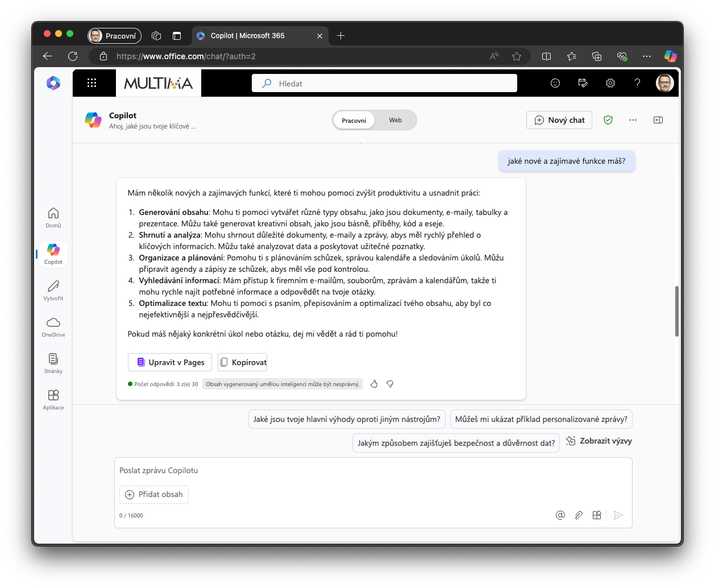This screenshot has width=715, height=588.
Task: Start a Nový chat
Action: 559,120
